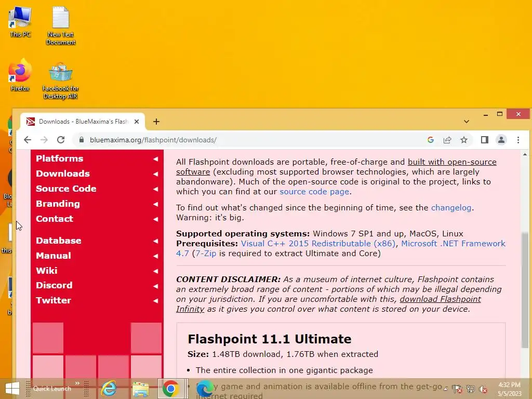Click the site padlock security icon
The width and height of the screenshot is (532, 399).
pyautogui.click(x=81, y=140)
